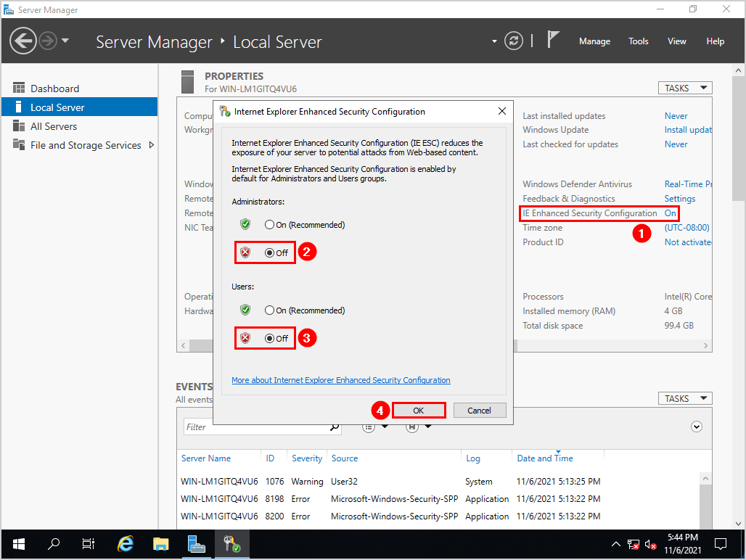Click the refresh icon in header
746x560 pixels.
coord(513,41)
